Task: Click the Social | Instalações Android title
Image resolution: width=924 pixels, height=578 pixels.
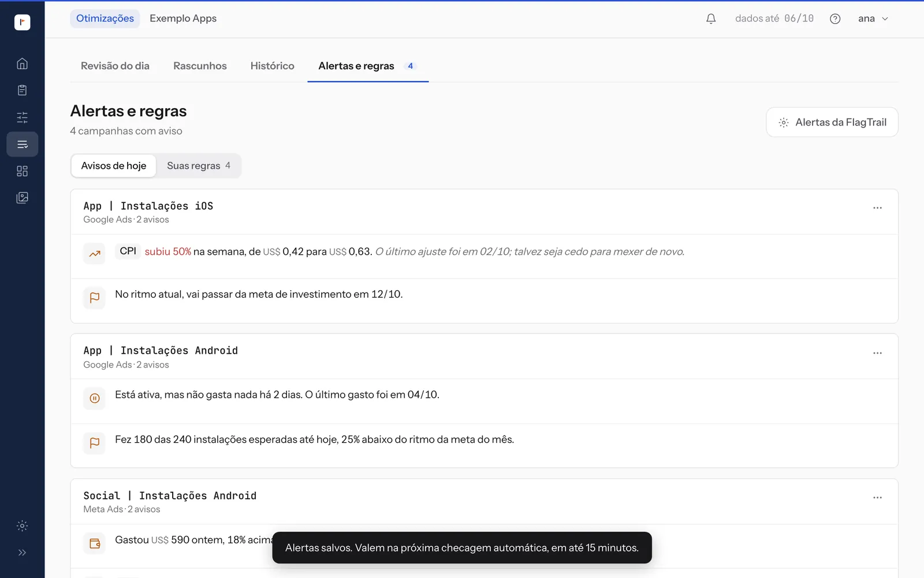Action: click(170, 495)
